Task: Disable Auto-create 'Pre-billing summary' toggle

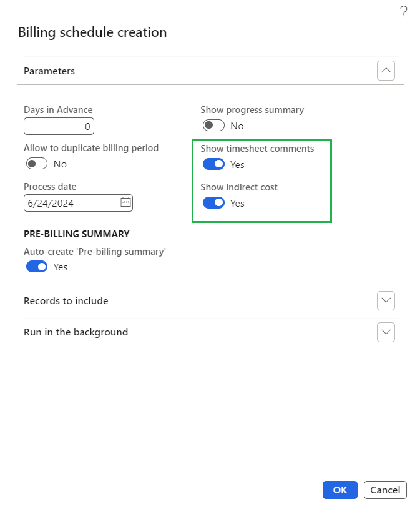Action: point(37,267)
